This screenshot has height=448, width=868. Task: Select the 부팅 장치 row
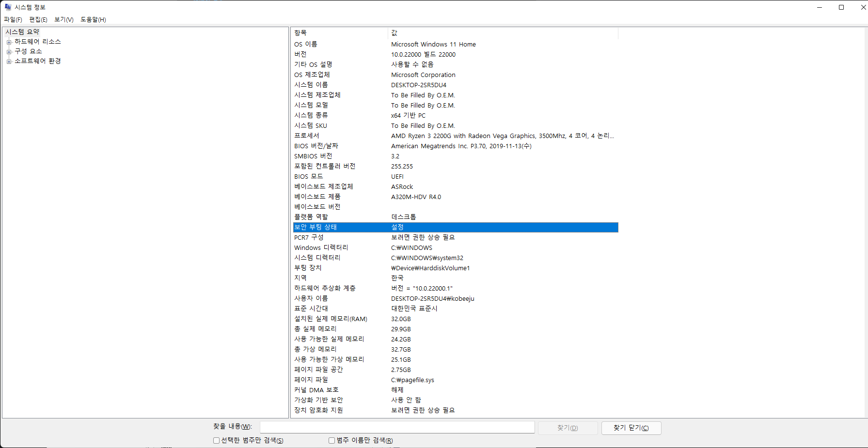click(x=456, y=268)
